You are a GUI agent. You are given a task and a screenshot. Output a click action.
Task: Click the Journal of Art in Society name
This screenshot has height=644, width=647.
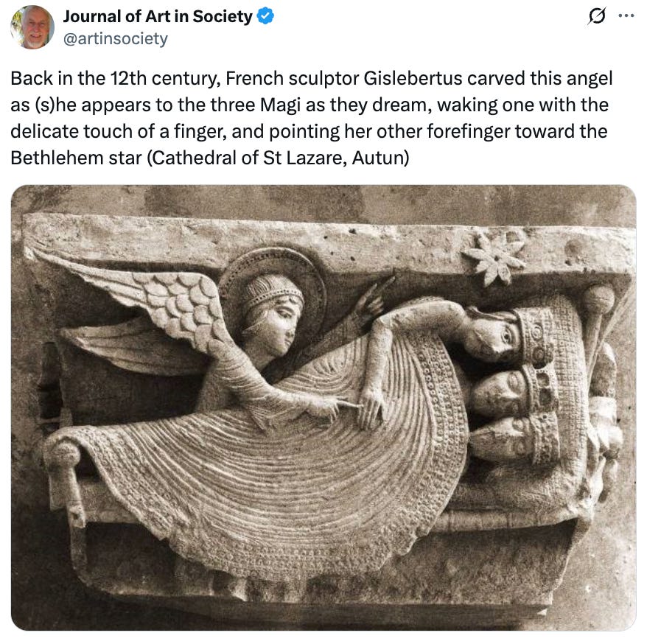click(158, 16)
